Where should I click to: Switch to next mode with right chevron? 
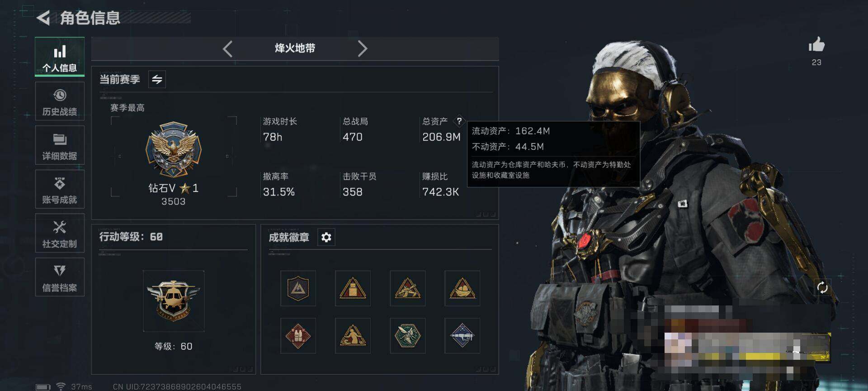362,48
